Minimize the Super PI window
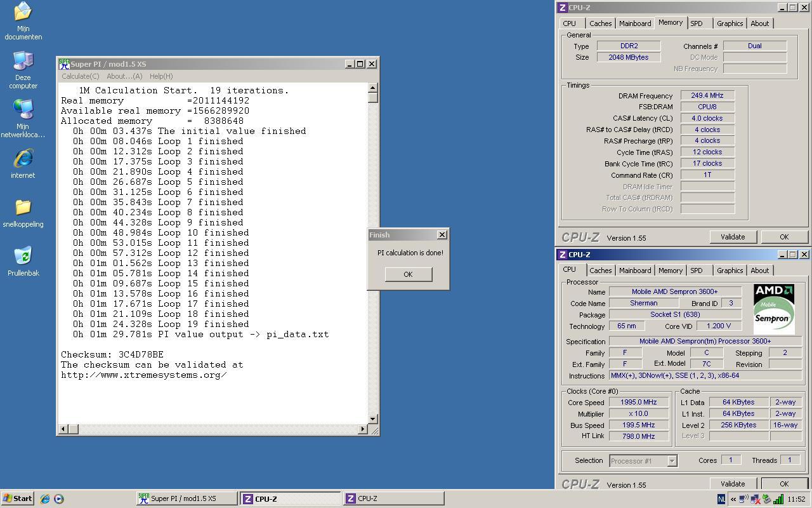 point(350,63)
